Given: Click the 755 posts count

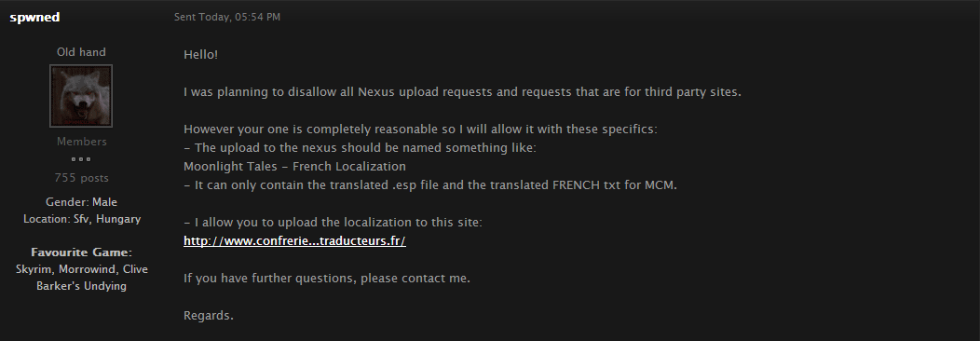Looking at the screenshot, I should [x=81, y=178].
